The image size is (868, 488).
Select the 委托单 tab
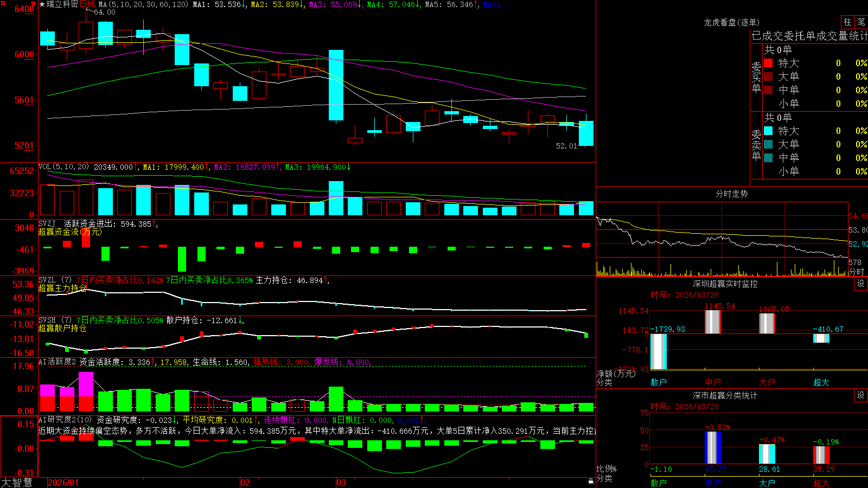(x=800, y=36)
